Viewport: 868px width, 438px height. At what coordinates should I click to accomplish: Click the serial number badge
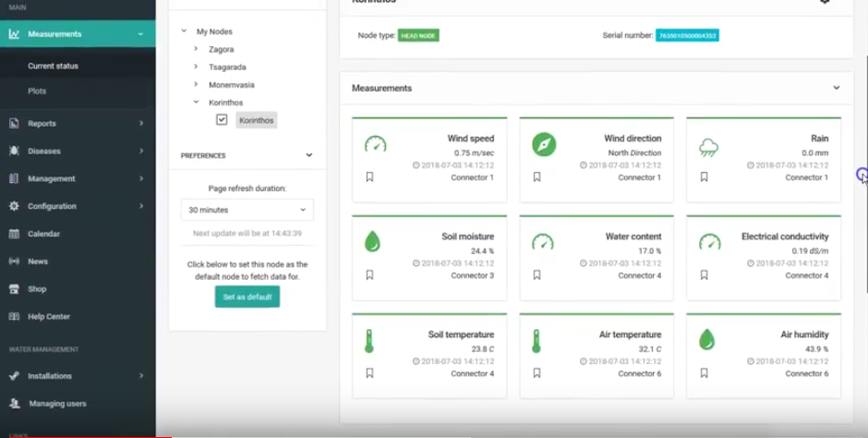(687, 36)
